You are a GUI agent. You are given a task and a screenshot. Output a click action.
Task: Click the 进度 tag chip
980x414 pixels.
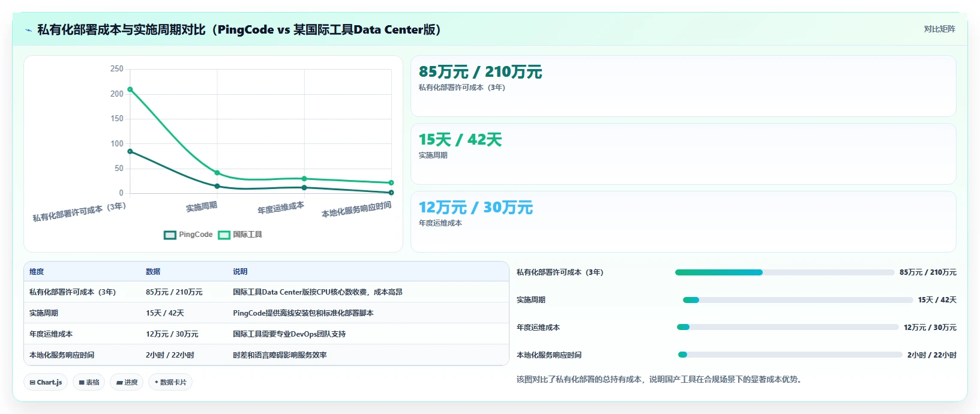click(x=127, y=382)
